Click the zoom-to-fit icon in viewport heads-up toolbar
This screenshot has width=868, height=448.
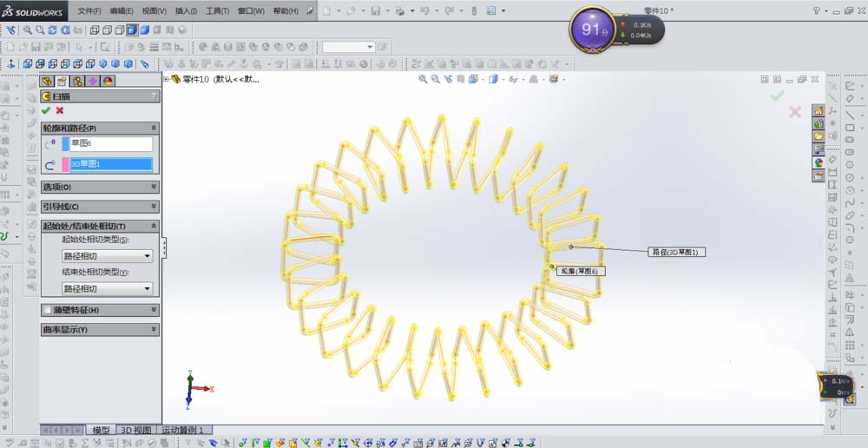pos(423,80)
